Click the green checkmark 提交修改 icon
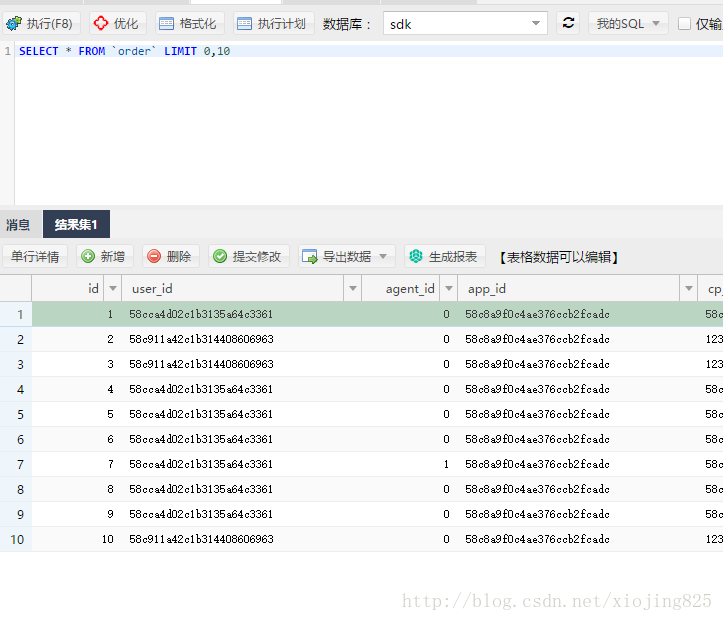The height and width of the screenshot is (621, 723). coord(220,256)
